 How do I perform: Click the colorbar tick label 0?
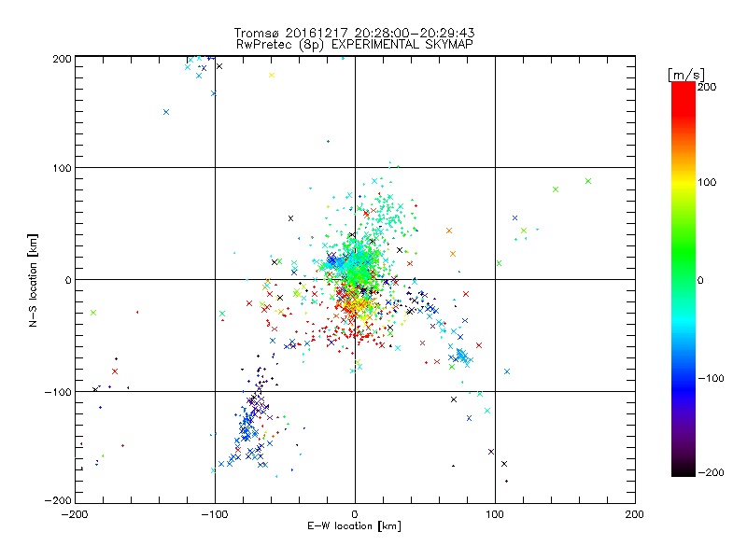click(700, 281)
